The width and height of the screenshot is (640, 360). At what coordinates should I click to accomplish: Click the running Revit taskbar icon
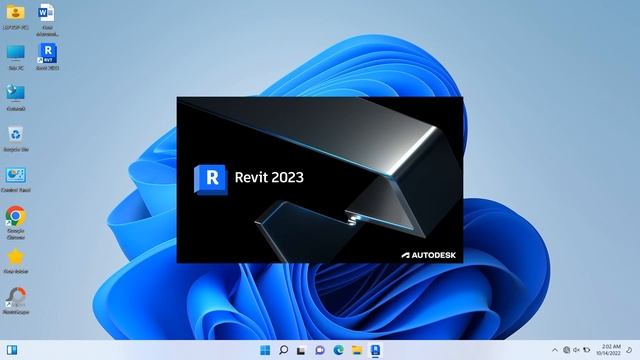pos(375,350)
